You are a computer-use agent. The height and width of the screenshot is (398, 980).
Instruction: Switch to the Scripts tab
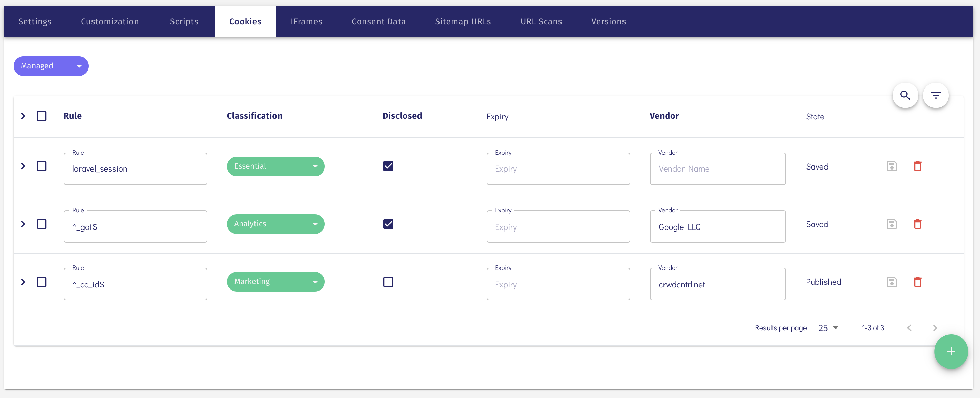point(184,21)
